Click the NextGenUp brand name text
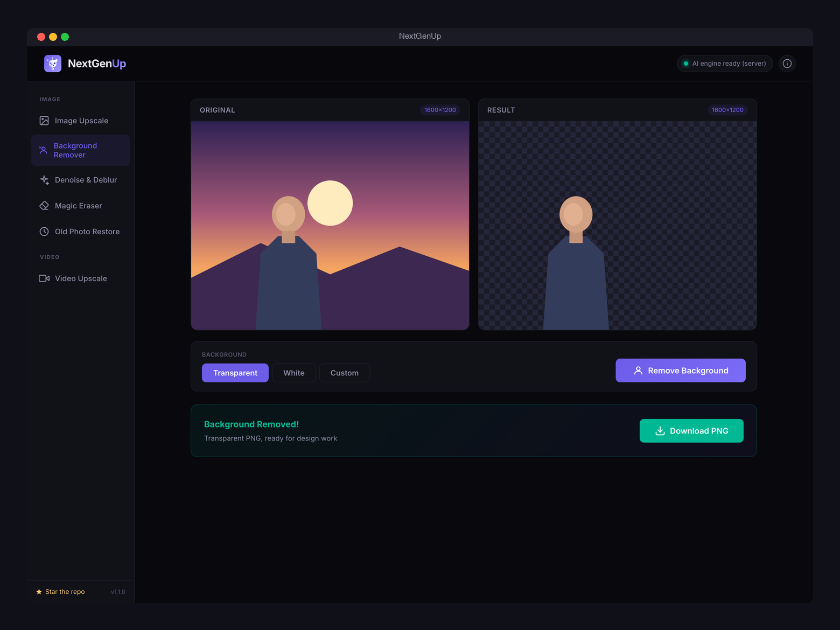Image resolution: width=840 pixels, height=630 pixels. (97, 64)
